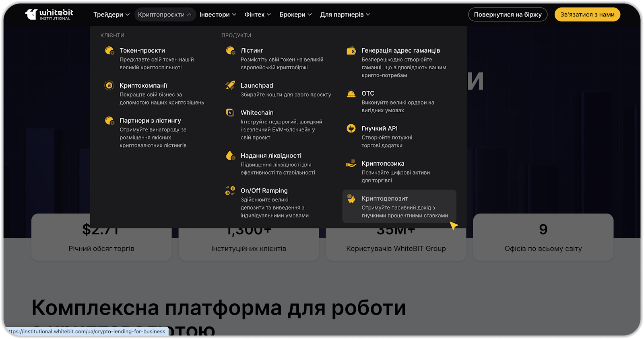Open the Для партнерів dropdown
Screen dimensions: 644x339
345,14
